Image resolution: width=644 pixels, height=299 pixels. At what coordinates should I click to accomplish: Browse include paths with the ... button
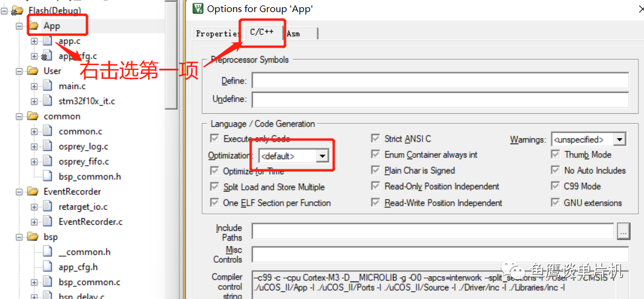(623, 231)
